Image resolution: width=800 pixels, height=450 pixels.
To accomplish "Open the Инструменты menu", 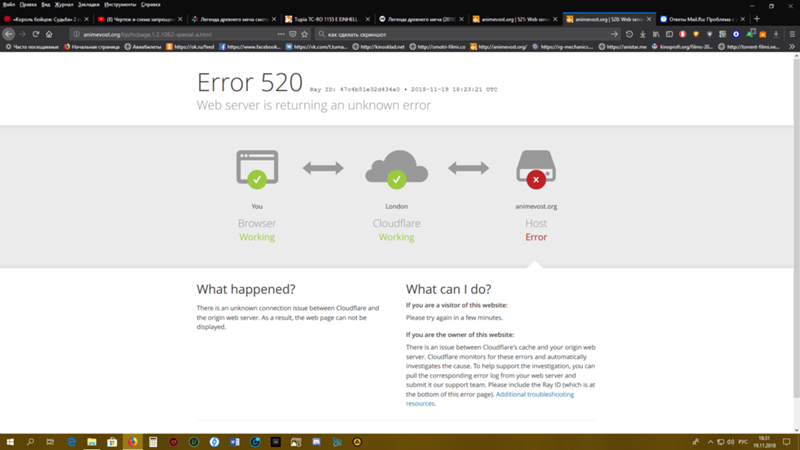I will tap(120, 5).
